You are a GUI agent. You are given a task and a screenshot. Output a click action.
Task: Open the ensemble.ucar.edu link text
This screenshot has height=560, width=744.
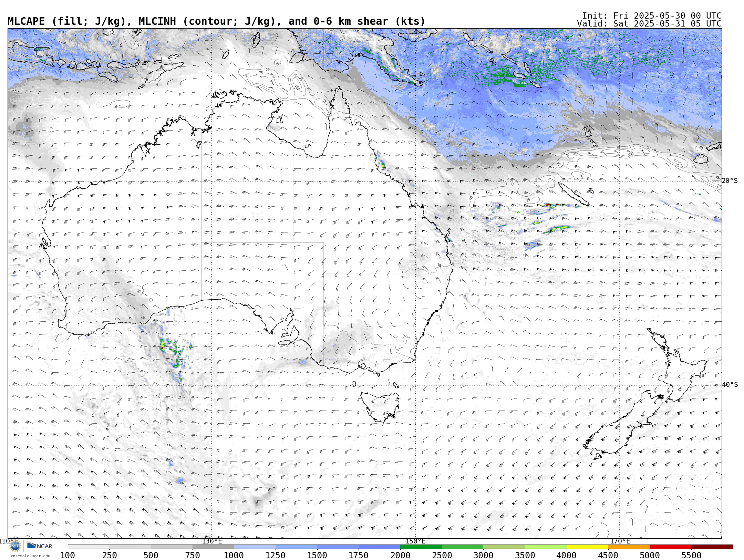click(30, 556)
